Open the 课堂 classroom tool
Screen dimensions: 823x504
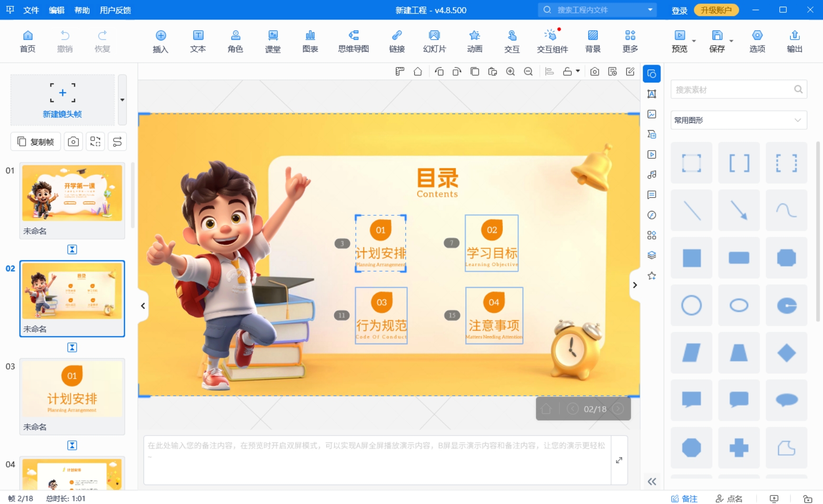273,41
